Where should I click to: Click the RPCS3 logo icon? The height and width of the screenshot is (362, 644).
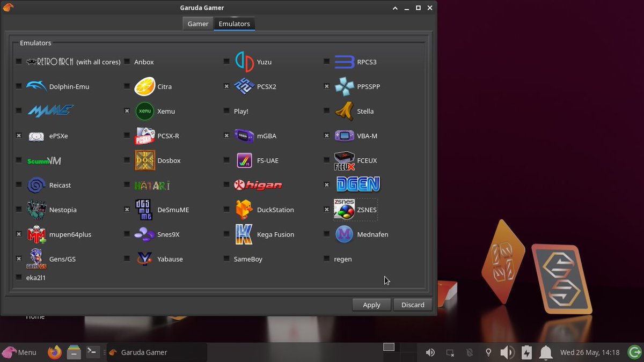[x=343, y=62]
